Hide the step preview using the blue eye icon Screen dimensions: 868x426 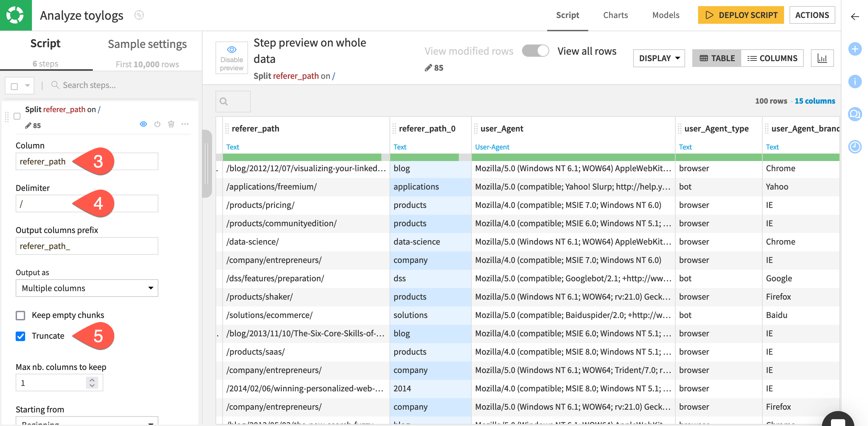click(x=143, y=124)
